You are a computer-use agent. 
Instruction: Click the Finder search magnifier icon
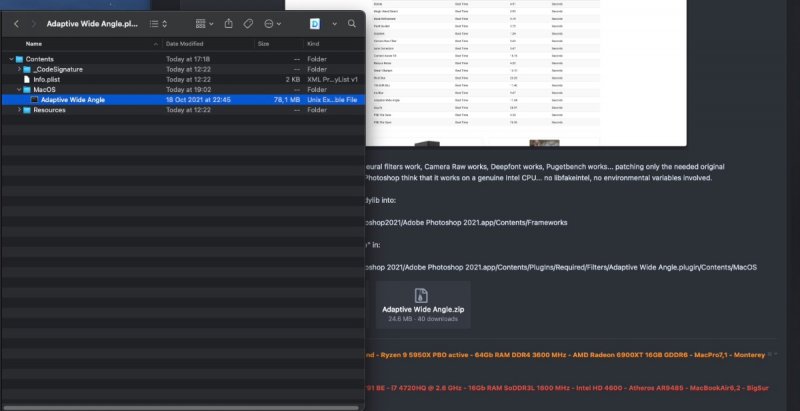click(x=352, y=22)
